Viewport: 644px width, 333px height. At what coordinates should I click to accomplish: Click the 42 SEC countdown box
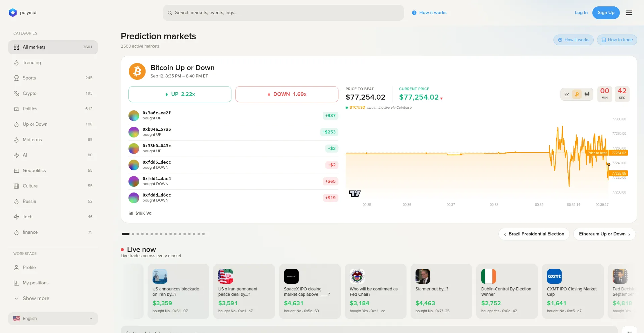click(622, 94)
